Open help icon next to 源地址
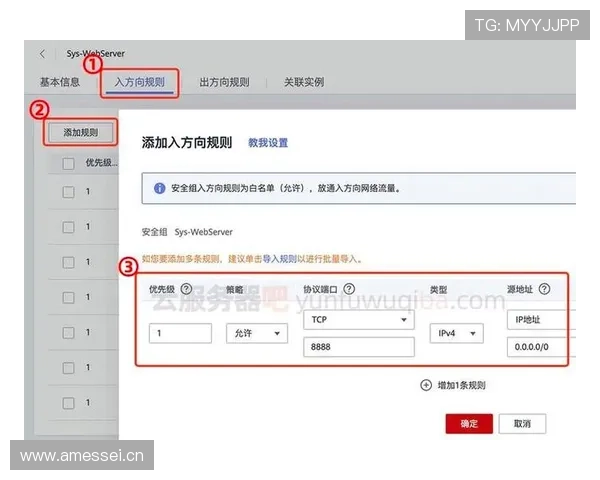 point(544,289)
